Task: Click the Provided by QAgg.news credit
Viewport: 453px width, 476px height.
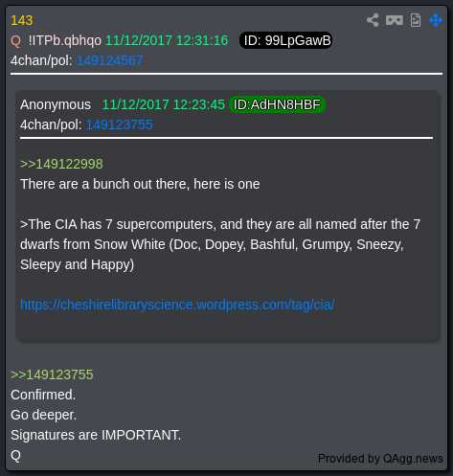Action: coord(380,459)
